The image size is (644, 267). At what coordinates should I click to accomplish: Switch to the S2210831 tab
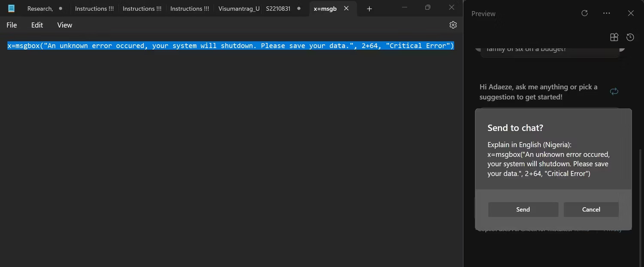click(283, 9)
